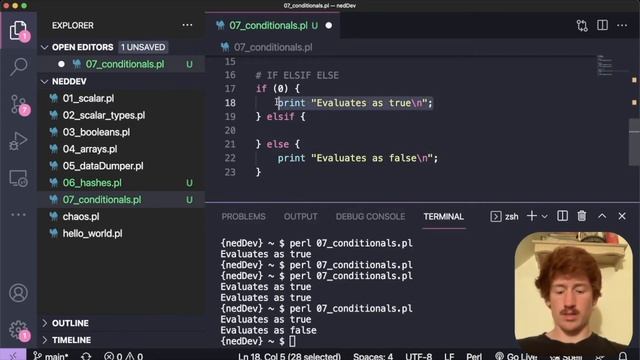Place cursor in empty line 20
The height and width of the screenshot is (360, 640).
(x=424, y=130)
